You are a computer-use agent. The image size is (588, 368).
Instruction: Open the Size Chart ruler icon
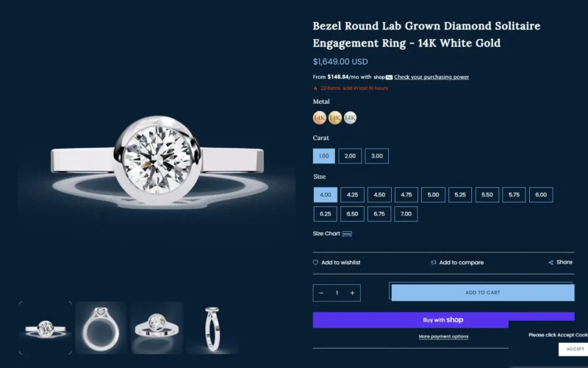point(347,233)
